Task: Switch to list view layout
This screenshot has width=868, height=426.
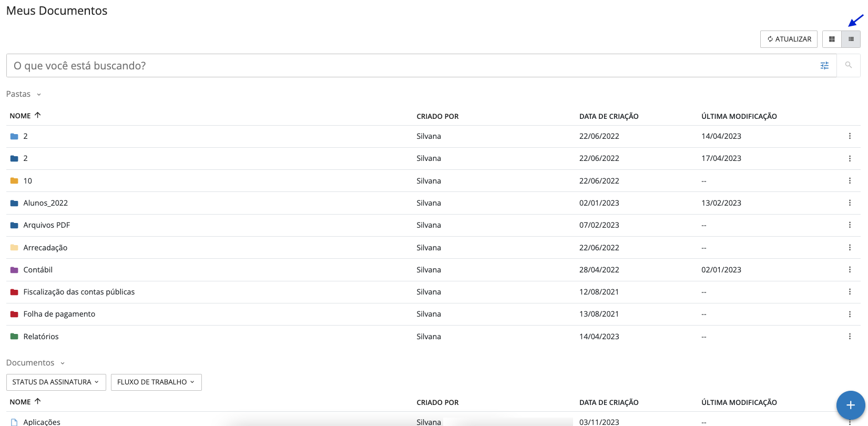Action: 851,39
